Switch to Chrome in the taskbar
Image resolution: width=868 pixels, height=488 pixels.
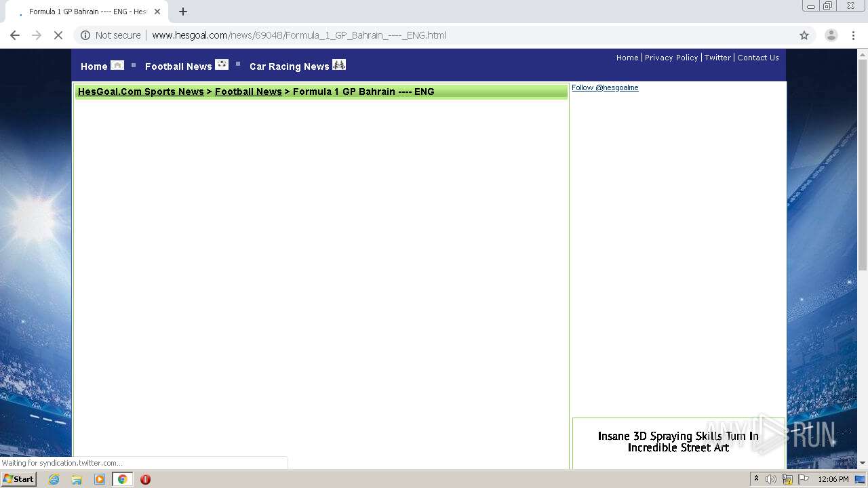pos(123,479)
